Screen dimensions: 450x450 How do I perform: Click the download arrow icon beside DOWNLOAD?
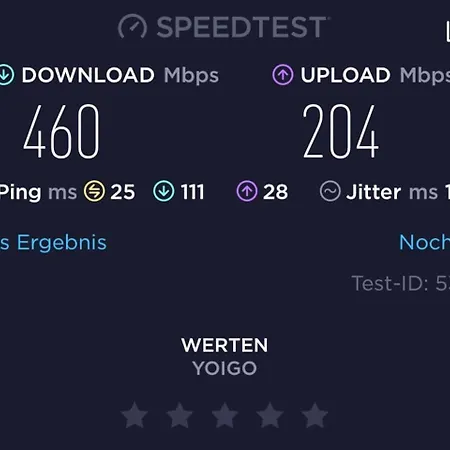click(6, 75)
